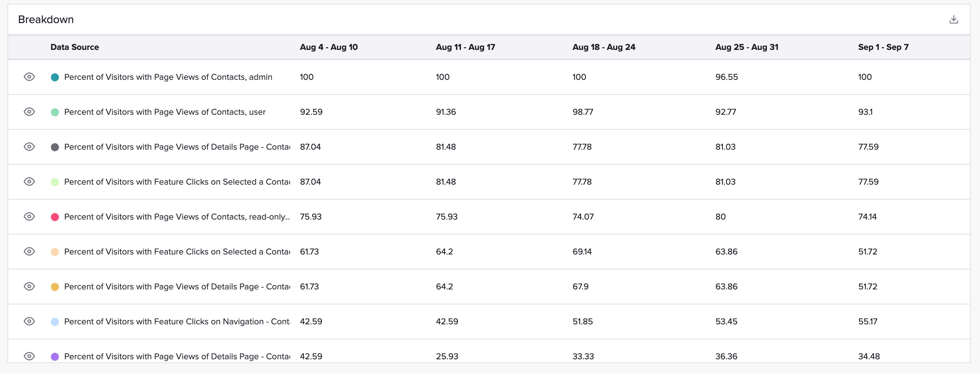
Task: Click the Aug 4 - Aug 10 column header
Action: (x=329, y=47)
